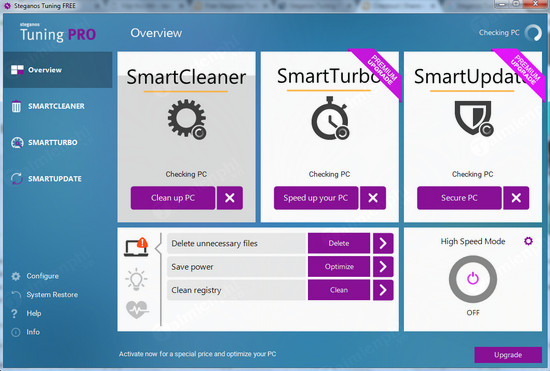The width and height of the screenshot is (550, 371).
Task: Open High Speed Mode settings gear
Action: [528, 241]
